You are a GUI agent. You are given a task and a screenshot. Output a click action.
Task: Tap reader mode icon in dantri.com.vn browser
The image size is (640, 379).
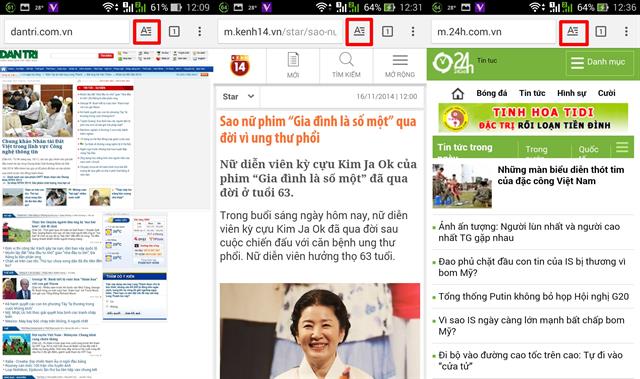click(x=146, y=31)
